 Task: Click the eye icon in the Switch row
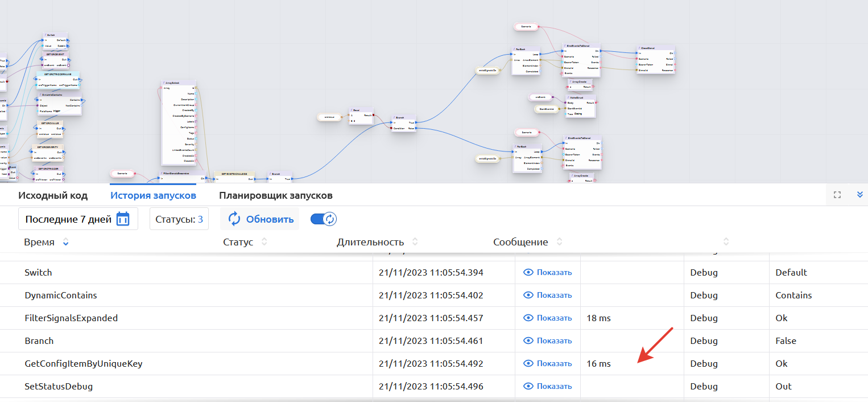pyautogui.click(x=528, y=273)
